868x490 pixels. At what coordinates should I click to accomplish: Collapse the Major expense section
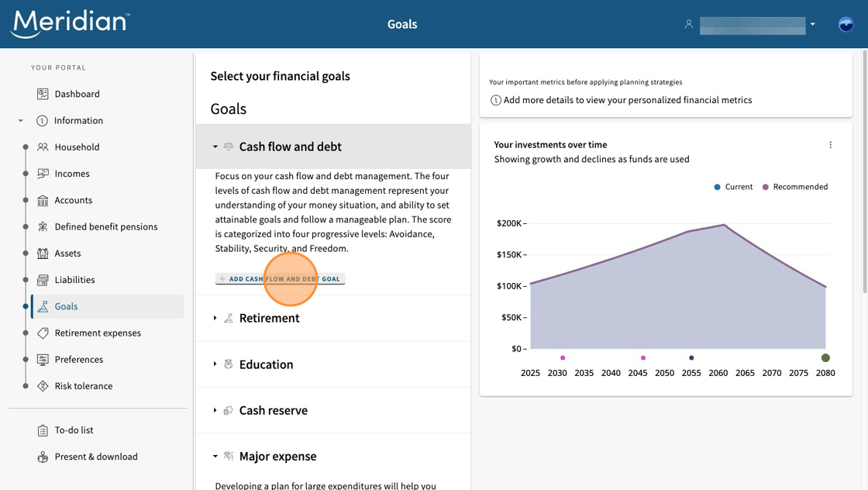tap(215, 456)
